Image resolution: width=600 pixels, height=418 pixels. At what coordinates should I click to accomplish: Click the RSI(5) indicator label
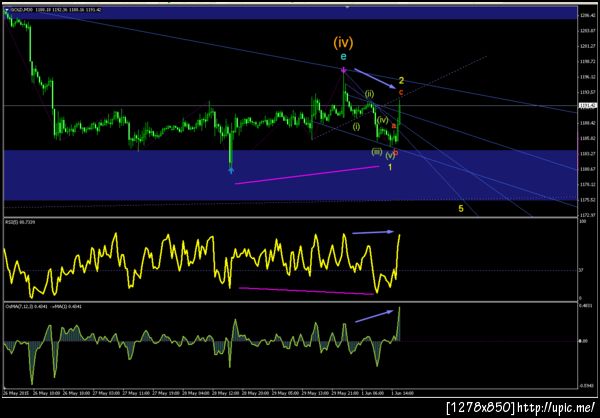tap(20, 222)
